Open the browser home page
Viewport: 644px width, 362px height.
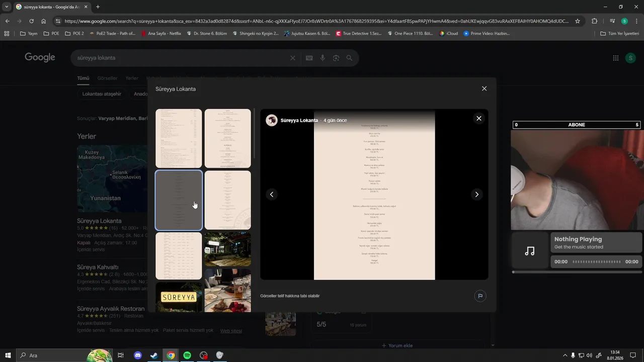44,21
